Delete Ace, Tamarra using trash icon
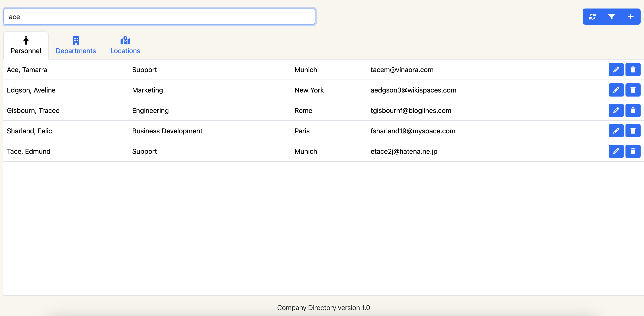 tap(633, 70)
